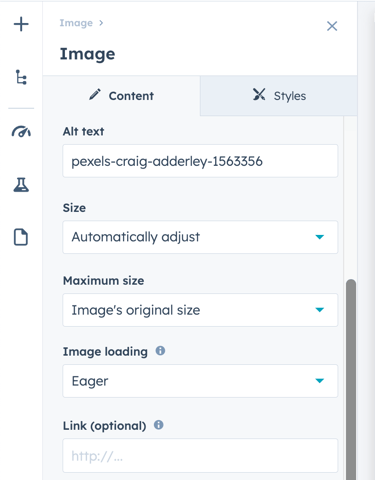Click the Size label
Screen dimensions: 375x480
74,208
